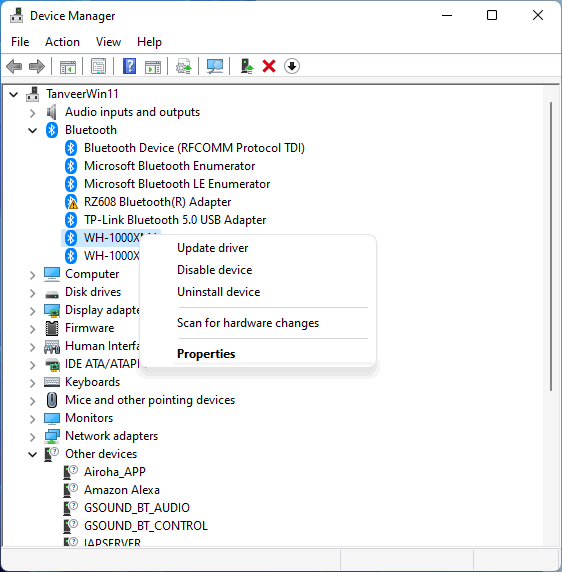562x572 pixels.
Task: Click the vertical scrollbar thumb
Action: (x=551, y=247)
